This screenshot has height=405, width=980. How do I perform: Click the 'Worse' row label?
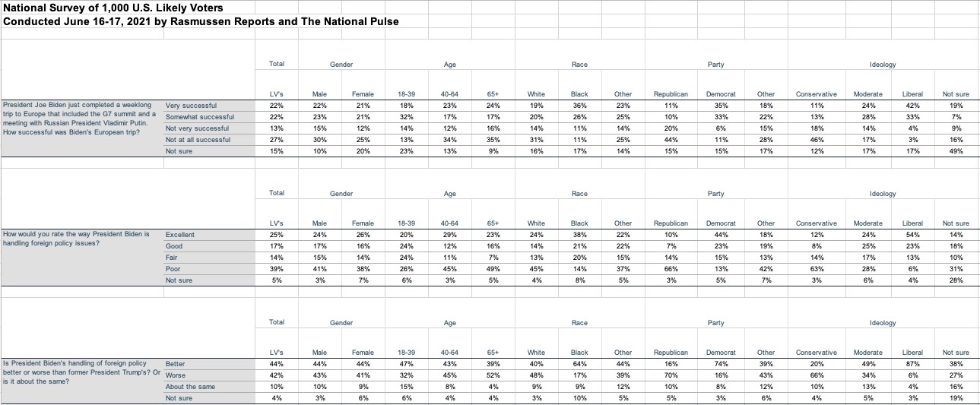click(176, 375)
